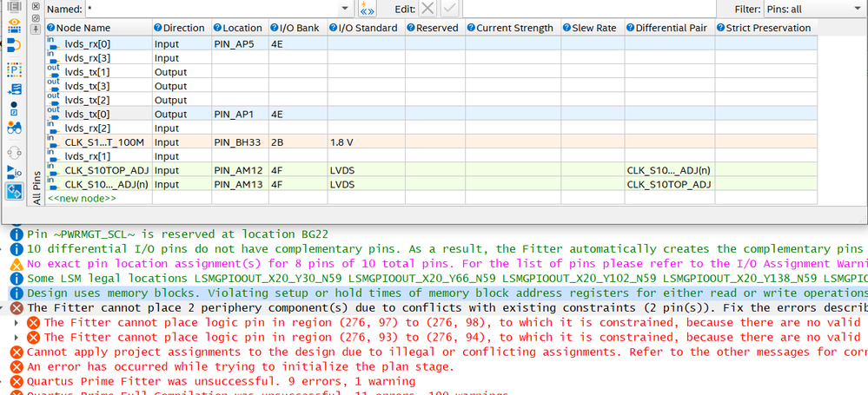Click the Edit confirm checkmark button
This screenshot has width=868, height=395.
click(450, 9)
